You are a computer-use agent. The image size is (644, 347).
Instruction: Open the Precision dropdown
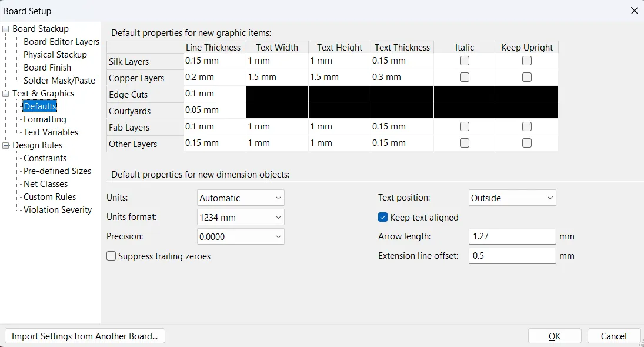pyautogui.click(x=241, y=236)
